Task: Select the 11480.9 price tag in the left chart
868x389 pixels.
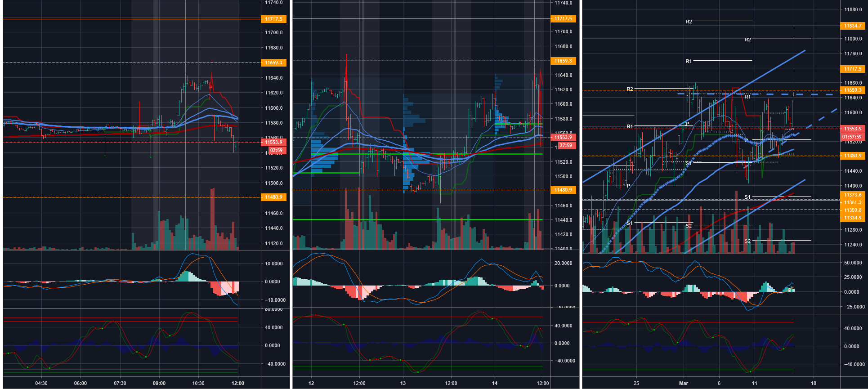Action: point(273,197)
